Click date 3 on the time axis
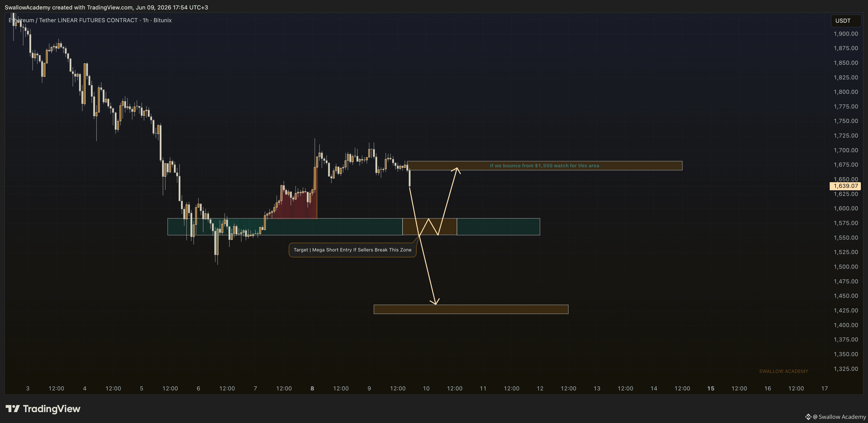 point(28,388)
